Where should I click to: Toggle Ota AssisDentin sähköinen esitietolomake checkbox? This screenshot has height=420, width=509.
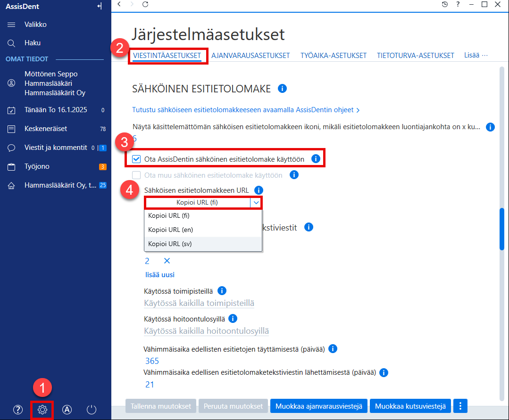click(x=136, y=159)
